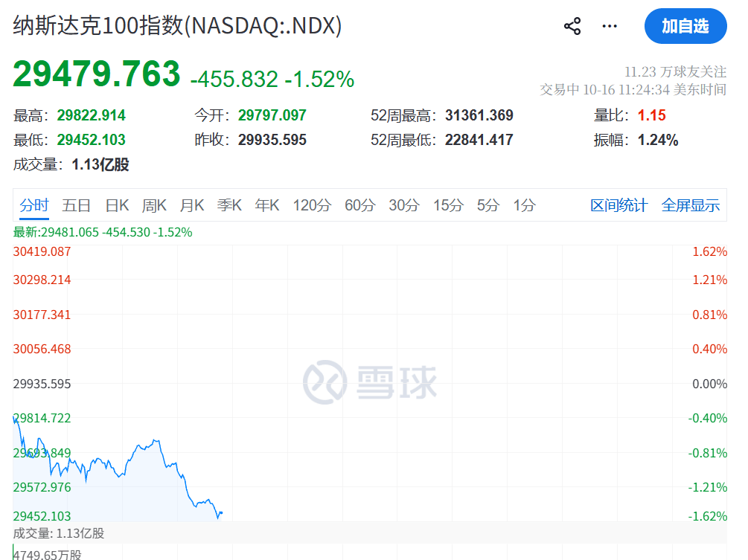748x560 pixels.
Task: Switch to the 60分 interval tab
Action: (x=360, y=205)
